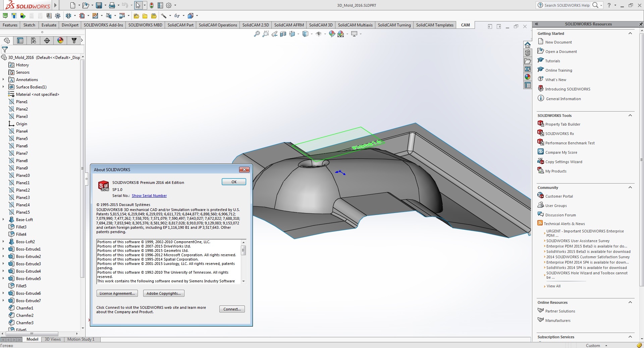Open PropertyManager tab icon
The width and height of the screenshot is (644, 348).
20,41
